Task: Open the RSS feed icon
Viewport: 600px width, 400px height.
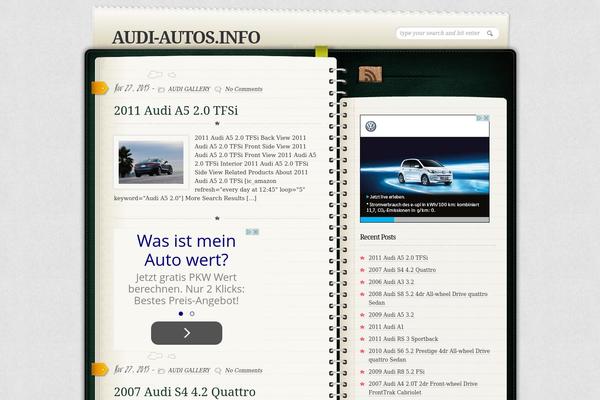Action: (370, 74)
